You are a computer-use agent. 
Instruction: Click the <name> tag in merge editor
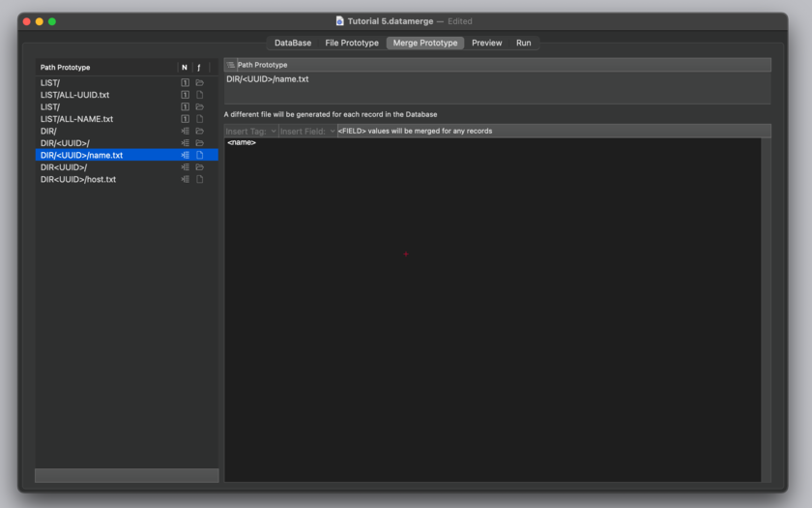coord(242,142)
